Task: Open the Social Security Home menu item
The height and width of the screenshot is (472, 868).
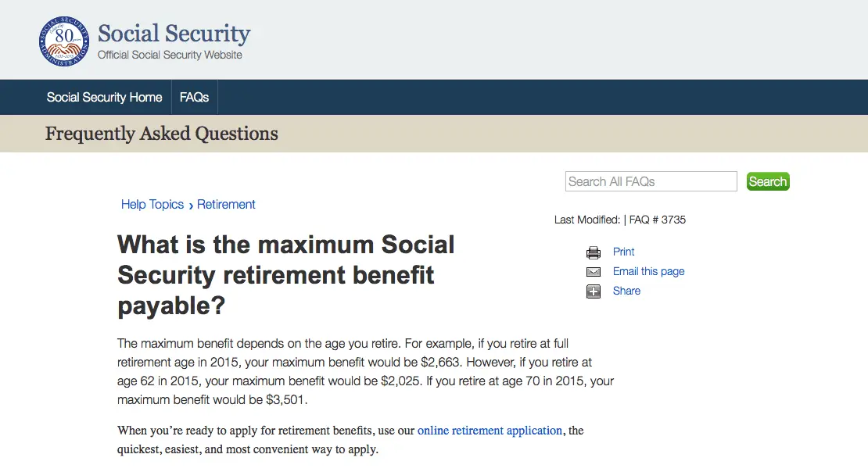Action: click(104, 98)
